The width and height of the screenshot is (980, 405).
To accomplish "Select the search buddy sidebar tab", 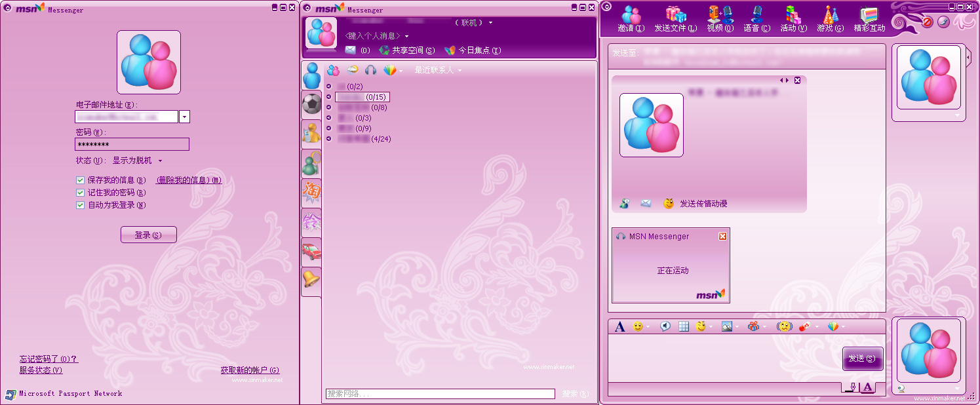I will (311, 163).
